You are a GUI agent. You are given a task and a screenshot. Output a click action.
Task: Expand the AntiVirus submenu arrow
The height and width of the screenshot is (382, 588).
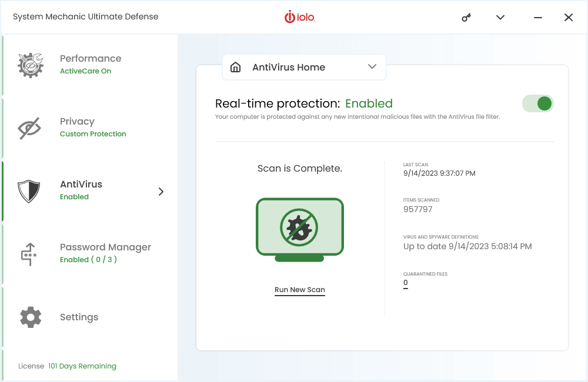161,192
